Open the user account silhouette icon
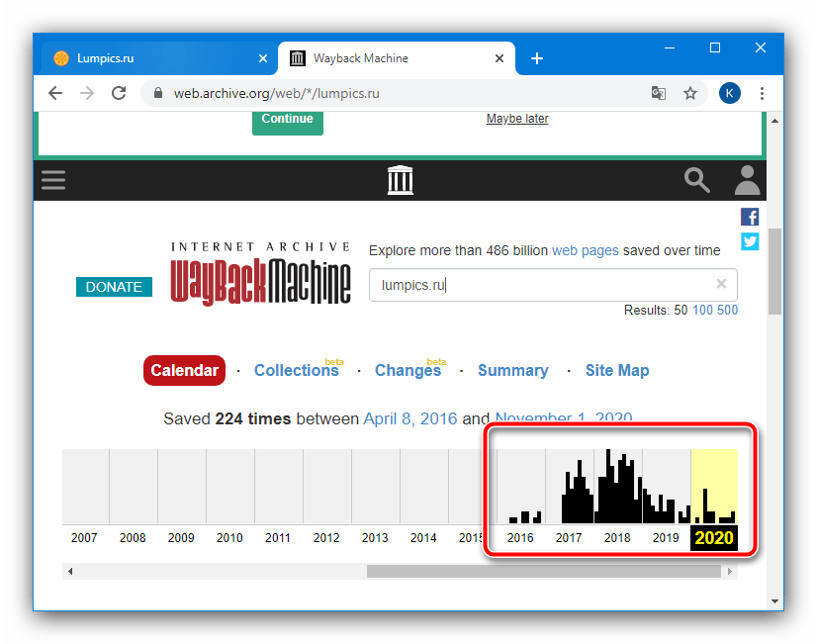The height and width of the screenshot is (644, 817). 747,180
